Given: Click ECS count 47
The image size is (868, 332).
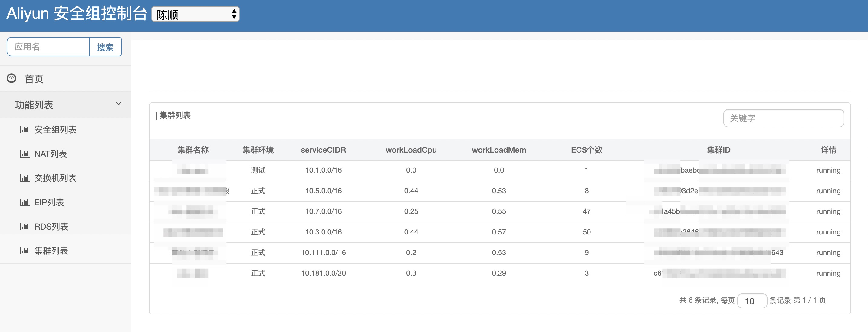Looking at the screenshot, I should click(x=587, y=211).
